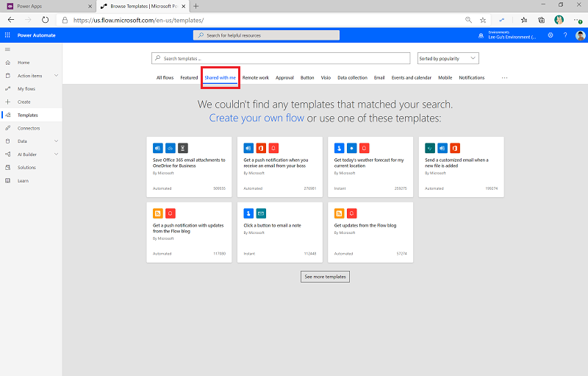588x376 pixels.
Task: Click the Search templates input field
Action: (x=281, y=58)
